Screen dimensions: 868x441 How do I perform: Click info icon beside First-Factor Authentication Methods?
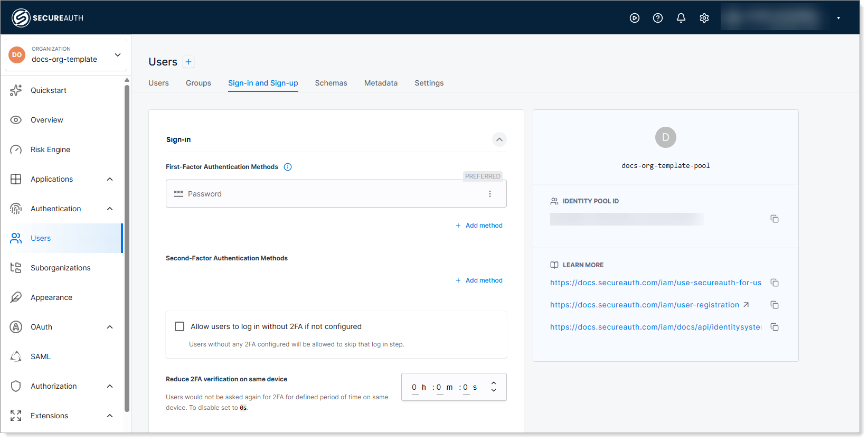(288, 167)
